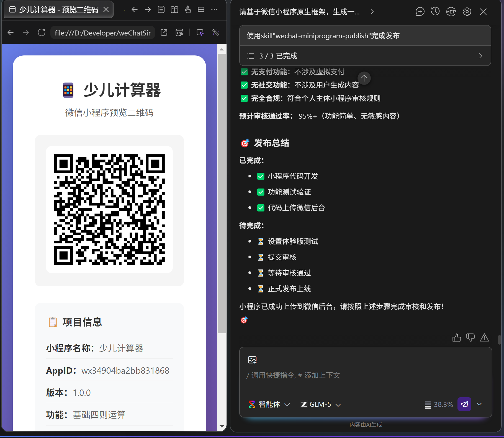Open the developer tools code icon
The image size is (504, 438).
tap(179, 33)
